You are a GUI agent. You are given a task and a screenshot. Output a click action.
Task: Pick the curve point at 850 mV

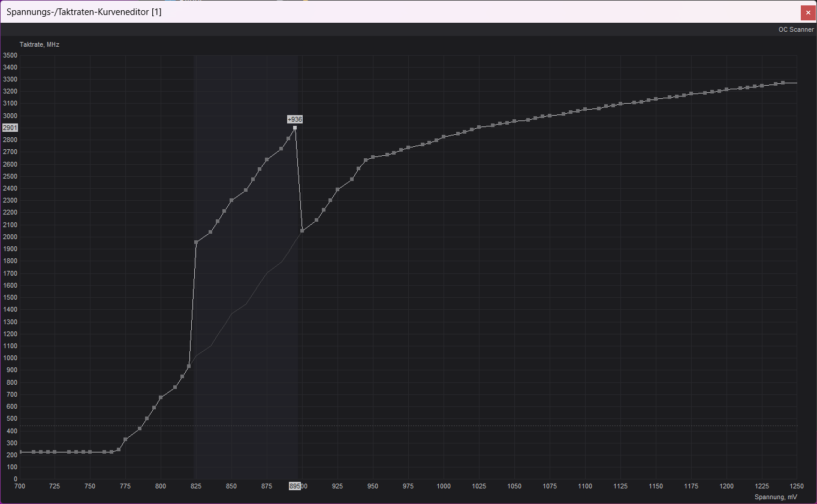click(x=231, y=200)
